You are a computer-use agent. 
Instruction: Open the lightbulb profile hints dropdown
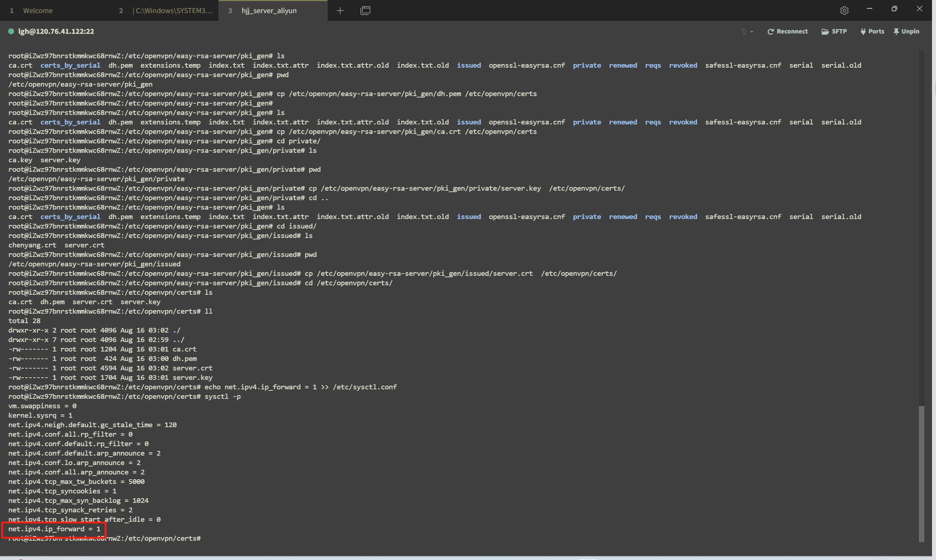pyautogui.click(x=744, y=32)
